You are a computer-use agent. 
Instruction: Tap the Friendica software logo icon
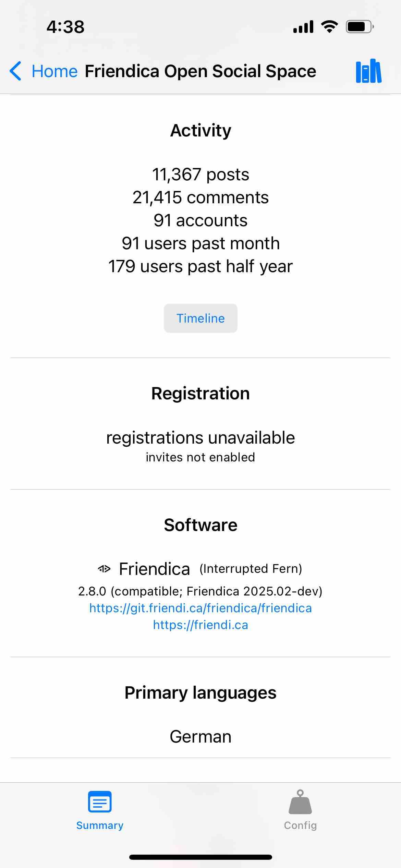(x=104, y=569)
